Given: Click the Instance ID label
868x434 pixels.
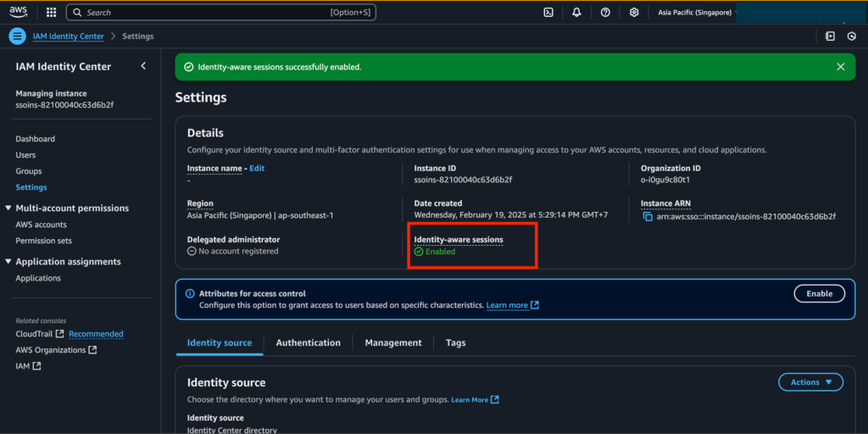Looking at the screenshot, I should pyautogui.click(x=435, y=168).
